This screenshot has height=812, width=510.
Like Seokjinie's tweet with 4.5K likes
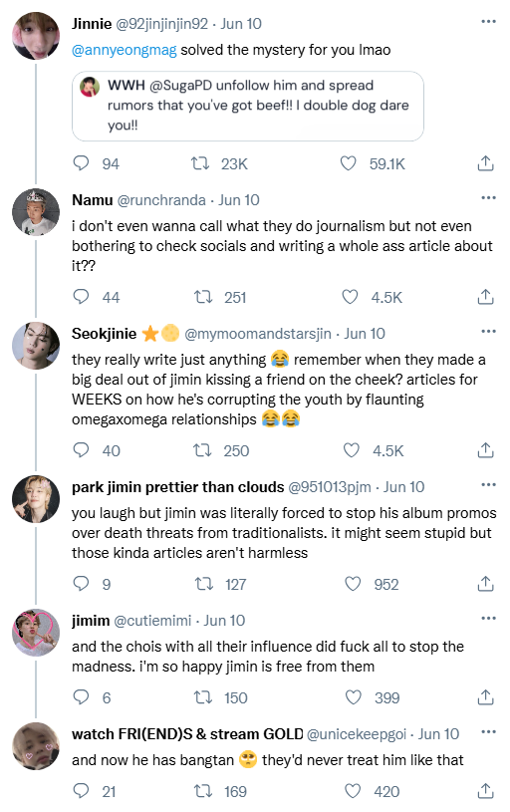coord(352,450)
